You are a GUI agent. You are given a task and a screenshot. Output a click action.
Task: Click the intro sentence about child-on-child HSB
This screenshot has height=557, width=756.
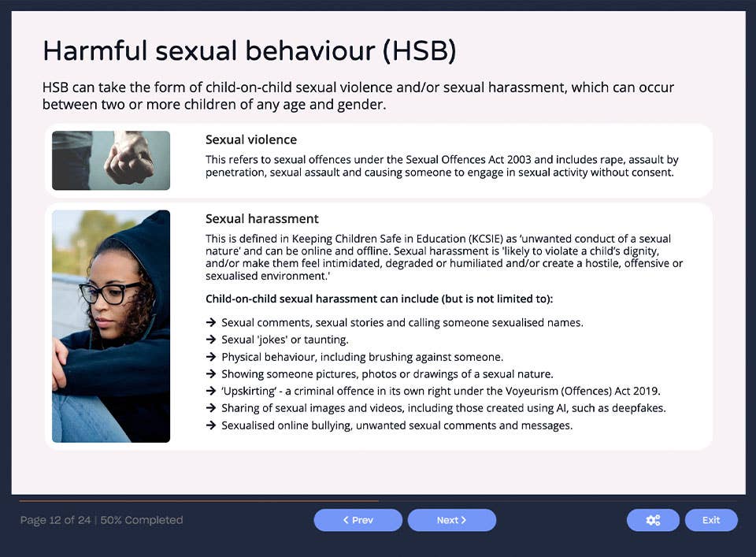click(x=358, y=95)
